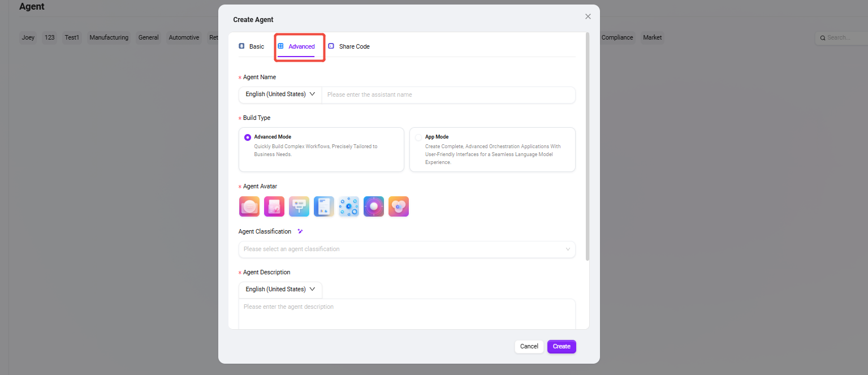868x375 pixels.
Task: Click the Cancel button
Action: 529,347
